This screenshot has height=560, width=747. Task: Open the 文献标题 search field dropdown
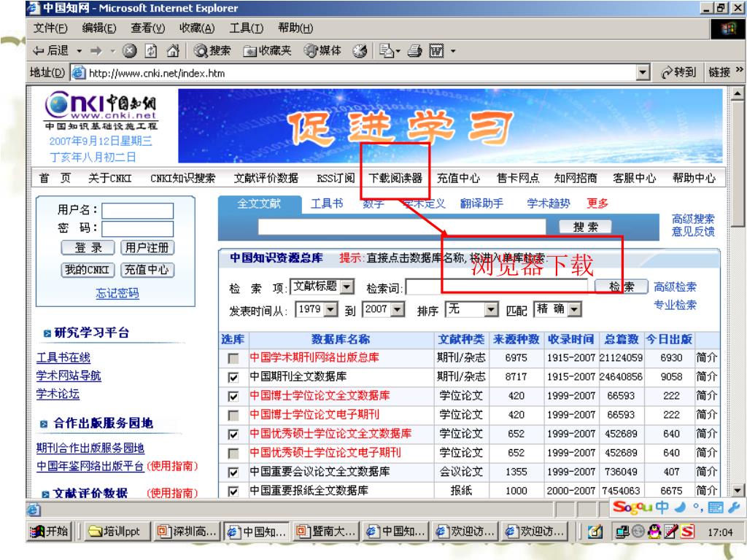pyautogui.click(x=348, y=286)
